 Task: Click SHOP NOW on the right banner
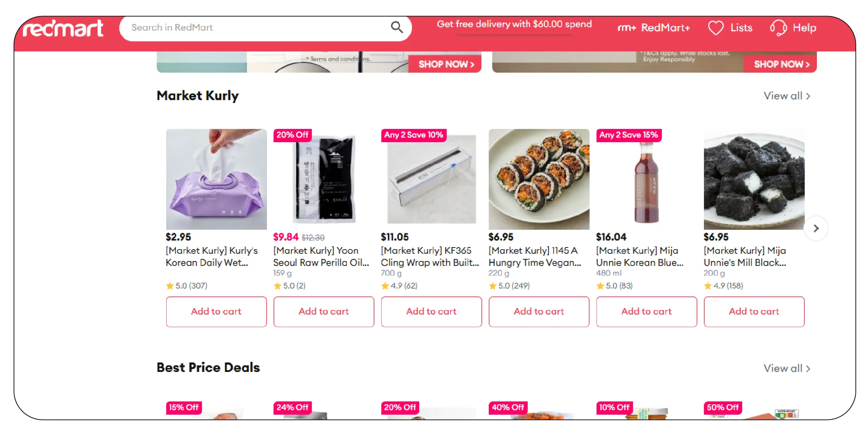click(781, 64)
